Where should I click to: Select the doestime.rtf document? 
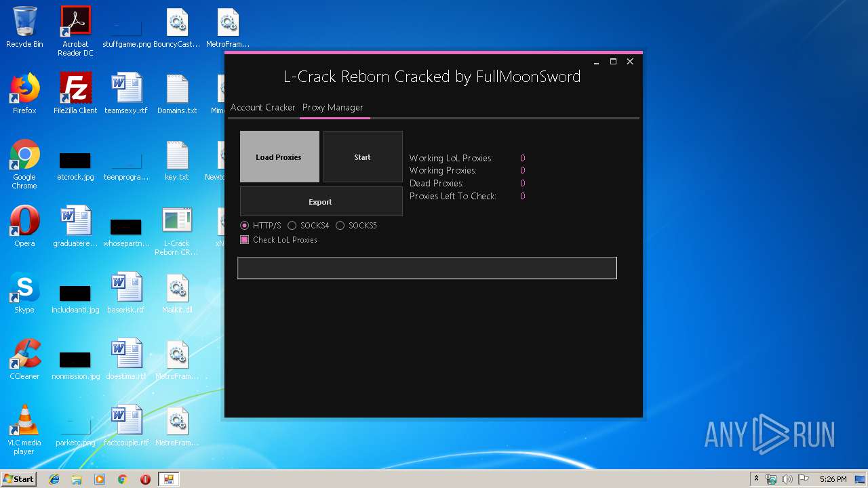[x=126, y=360]
